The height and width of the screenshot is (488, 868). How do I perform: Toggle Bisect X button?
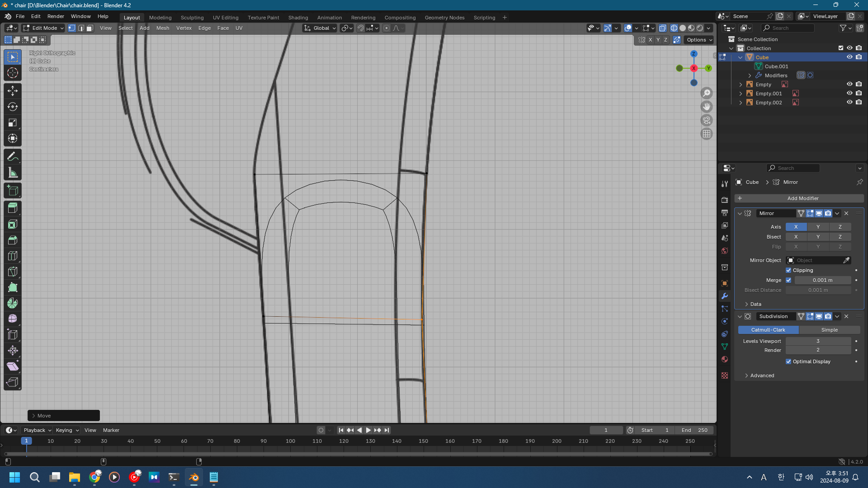point(796,237)
